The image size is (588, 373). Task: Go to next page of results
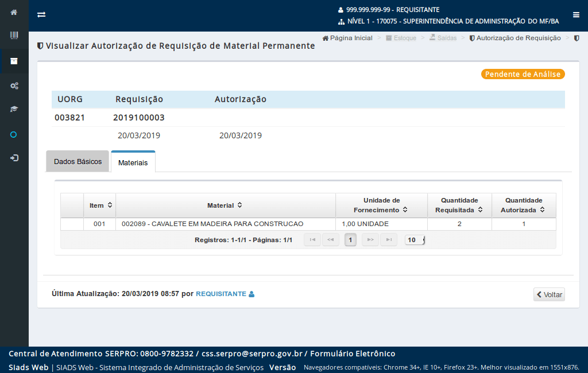[370, 240]
